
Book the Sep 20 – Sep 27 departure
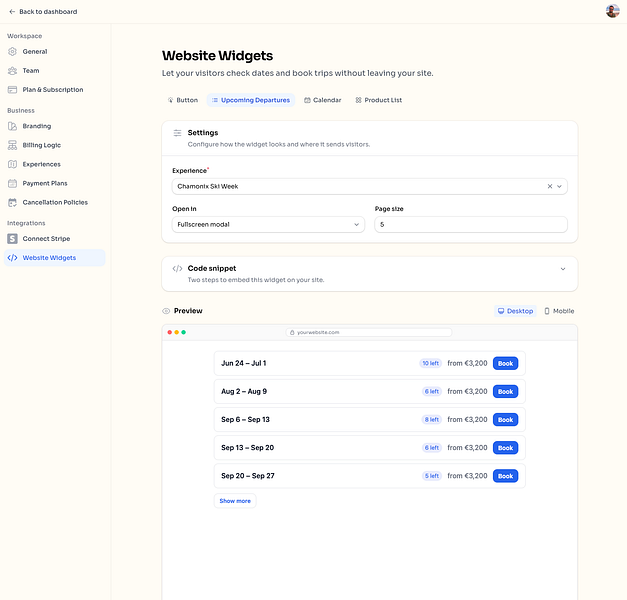[505, 476]
